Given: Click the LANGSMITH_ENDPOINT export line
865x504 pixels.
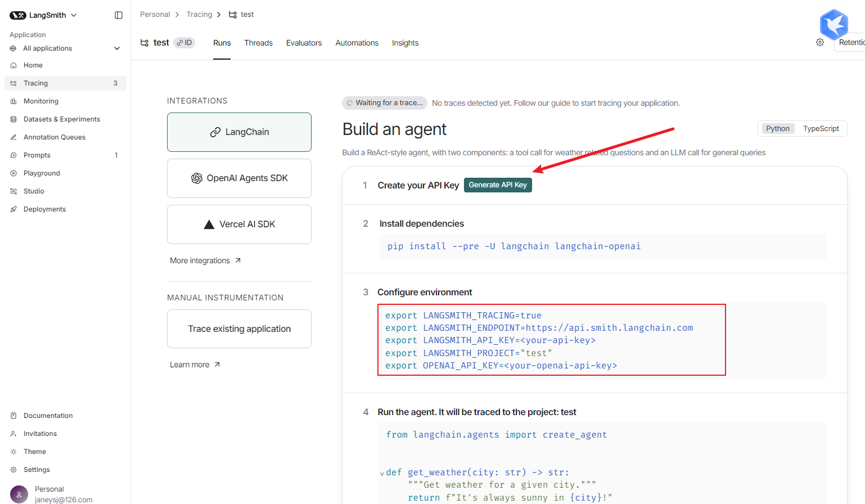Looking at the screenshot, I should tap(539, 328).
